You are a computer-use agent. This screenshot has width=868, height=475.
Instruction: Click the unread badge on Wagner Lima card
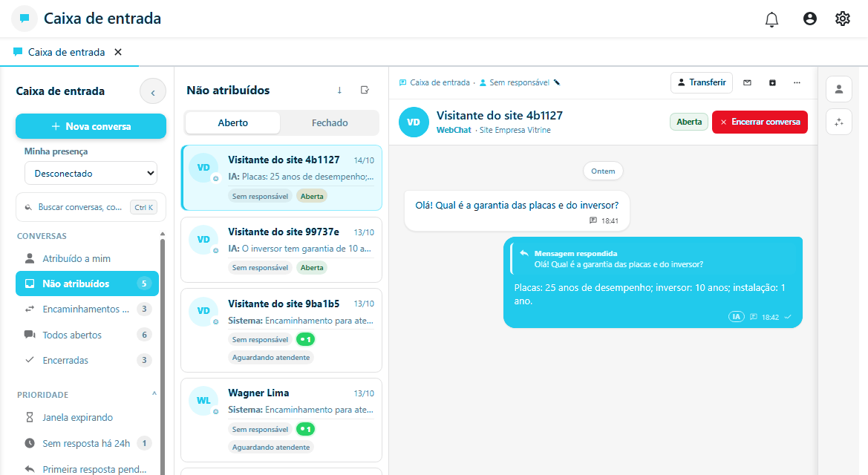(305, 429)
